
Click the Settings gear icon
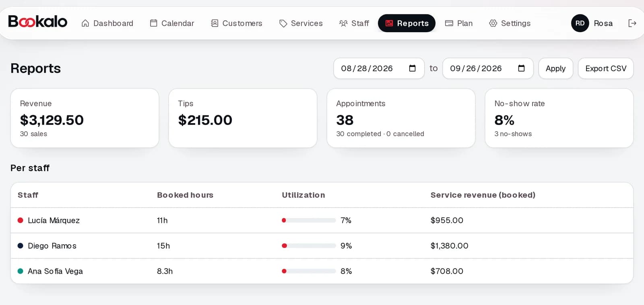pos(493,23)
